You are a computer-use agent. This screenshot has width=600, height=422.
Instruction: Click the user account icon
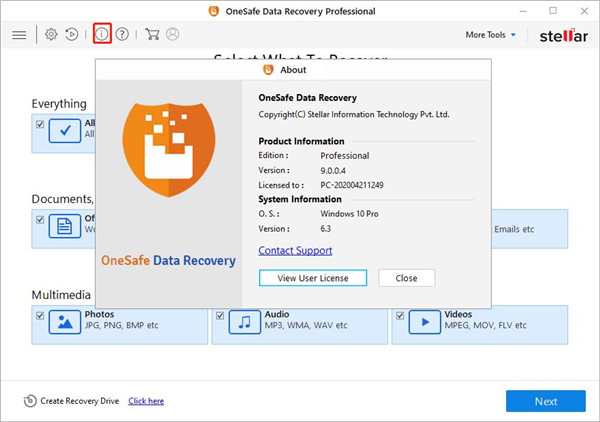pyautogui.click(x=173, y=34)
